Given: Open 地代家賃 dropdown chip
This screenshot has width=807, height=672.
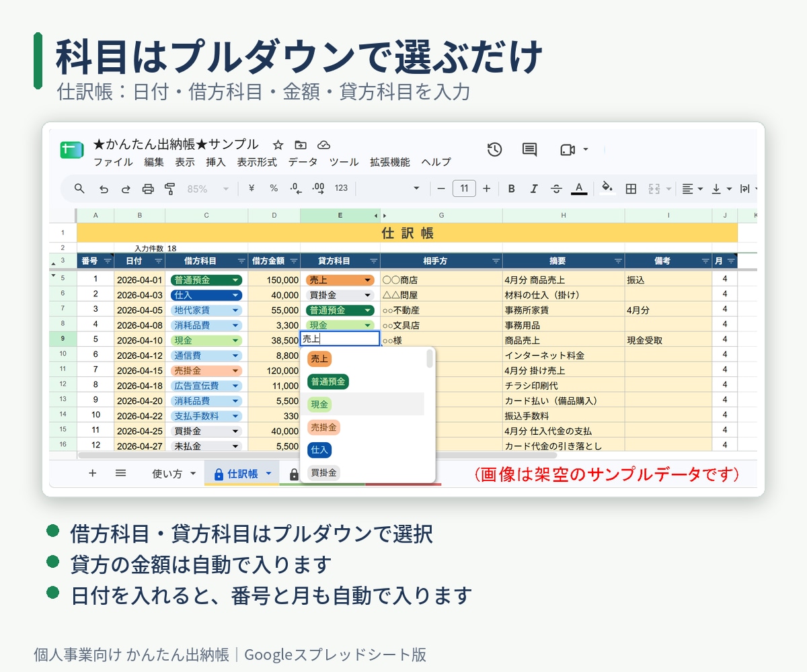Looking at the screenshot, I should pos(206,310).
